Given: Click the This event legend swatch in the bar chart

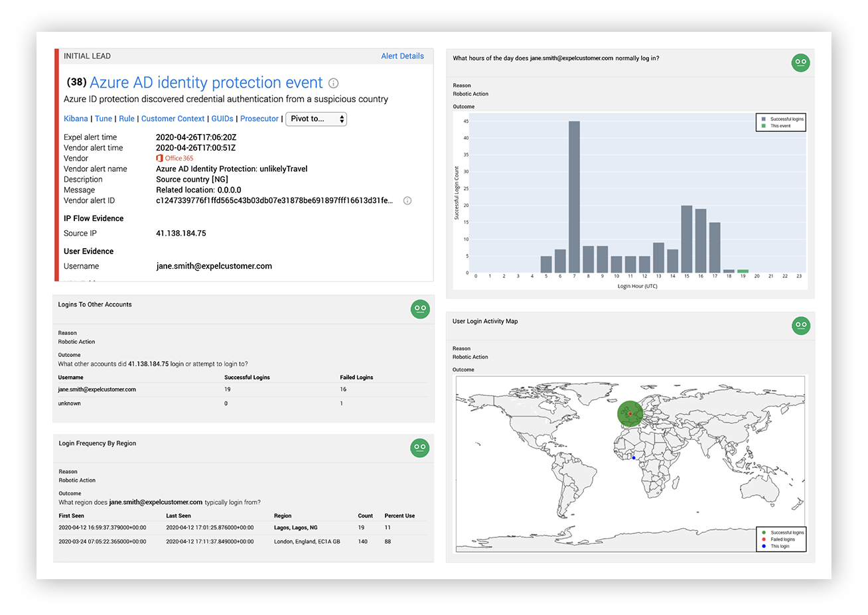Looking at the screenshot, I should click(x=764, y=126).
